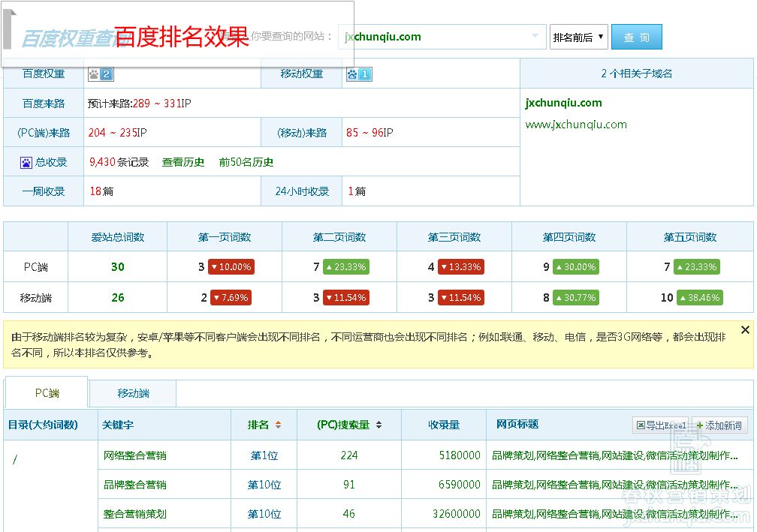The height and width of the screenshot is (532, 757).
Task: Click the 2 个相关子域名 heading
Action: (x=636, y=74)
